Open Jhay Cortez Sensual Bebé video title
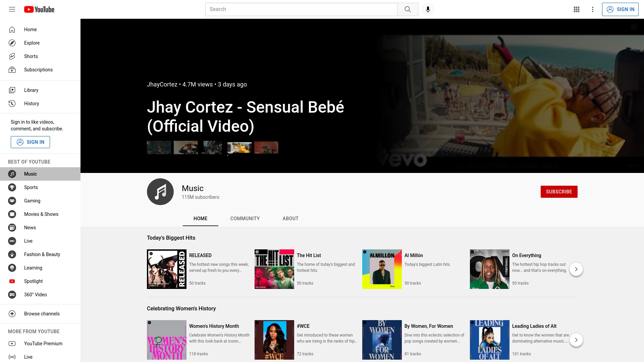Screen dimensions: 644x362 tap(246, 117)
